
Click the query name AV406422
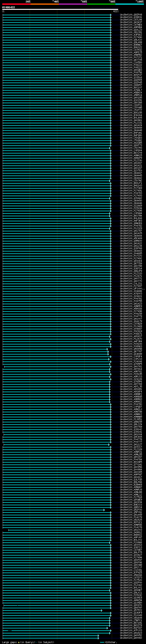coord(8,7)
